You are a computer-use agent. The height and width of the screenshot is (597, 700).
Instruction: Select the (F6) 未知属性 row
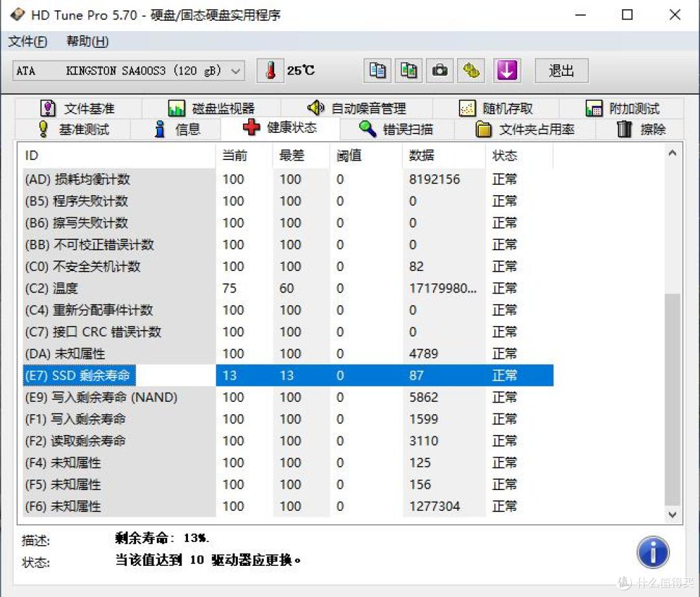point(288,506)
